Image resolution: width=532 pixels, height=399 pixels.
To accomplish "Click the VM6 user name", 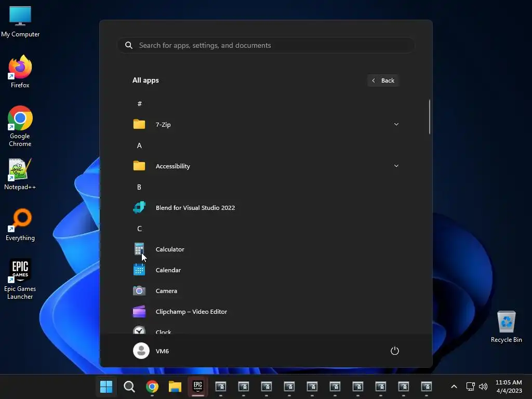I will tap(162, 351).
